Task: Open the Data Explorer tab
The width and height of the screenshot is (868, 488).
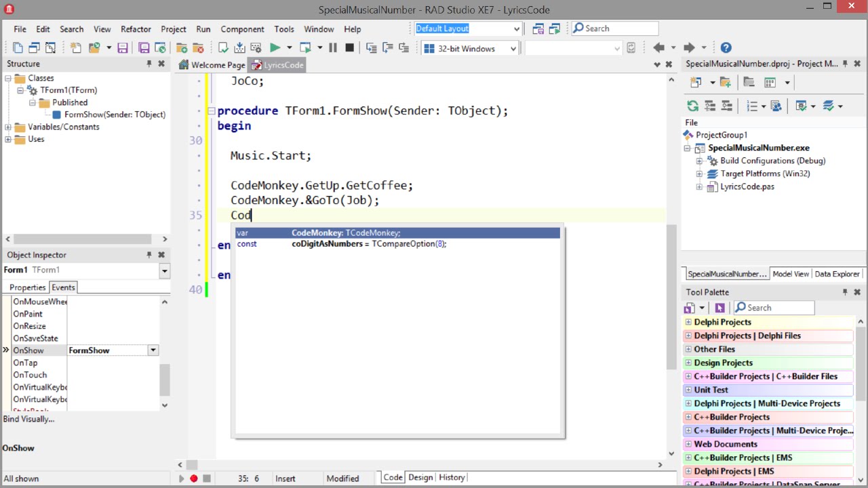Action: [837, 274]
